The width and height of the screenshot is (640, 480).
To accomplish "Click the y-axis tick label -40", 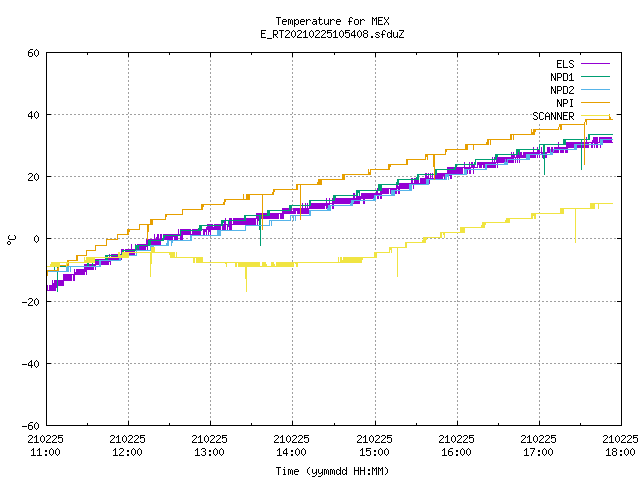I will point(31,364).
